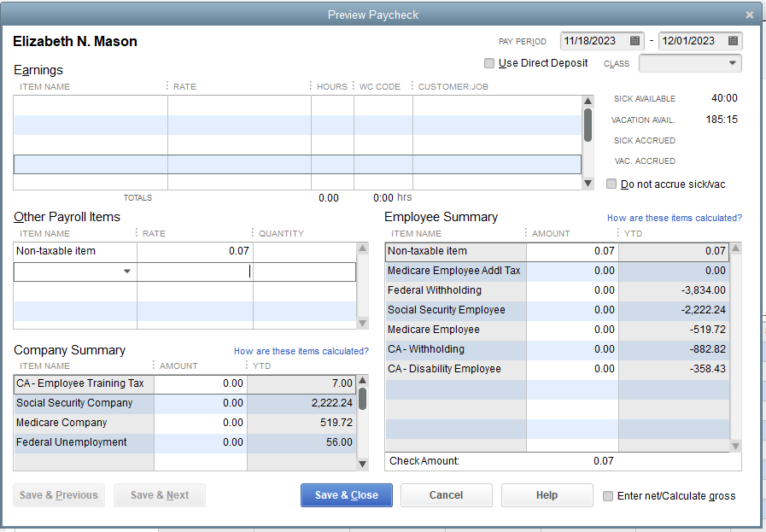The width and height of the screenshot is (766, 532).
Task: Click Save & Previous button
Action: tap(59, 495)
